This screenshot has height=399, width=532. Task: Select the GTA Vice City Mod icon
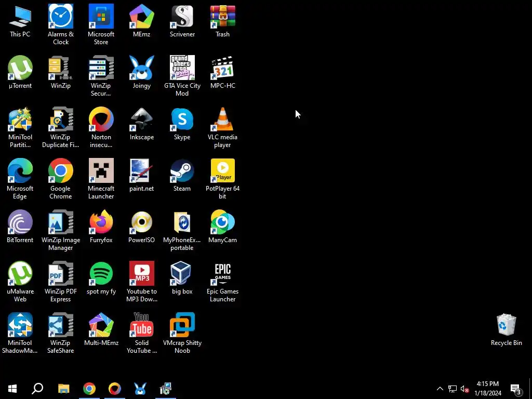[x=182, y=76]
